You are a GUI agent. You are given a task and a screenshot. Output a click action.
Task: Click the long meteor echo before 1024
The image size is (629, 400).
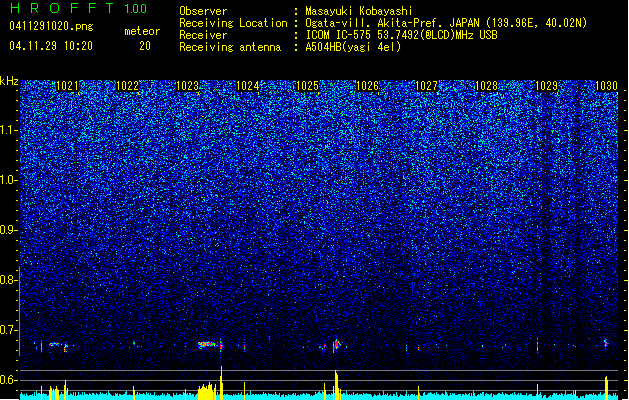coord(210,345)
